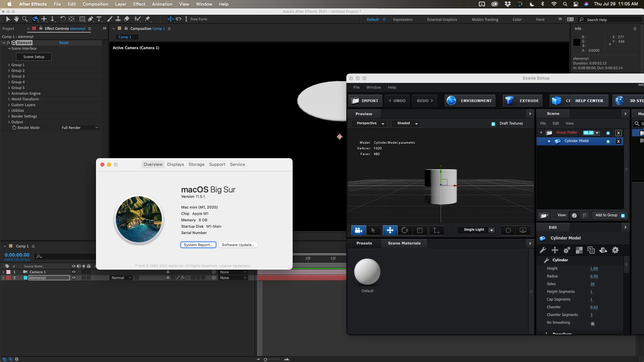Viewport: 644px width, 362px height.
Task: Switch to Motion Tracking workspace
Action: coord(485,19)
